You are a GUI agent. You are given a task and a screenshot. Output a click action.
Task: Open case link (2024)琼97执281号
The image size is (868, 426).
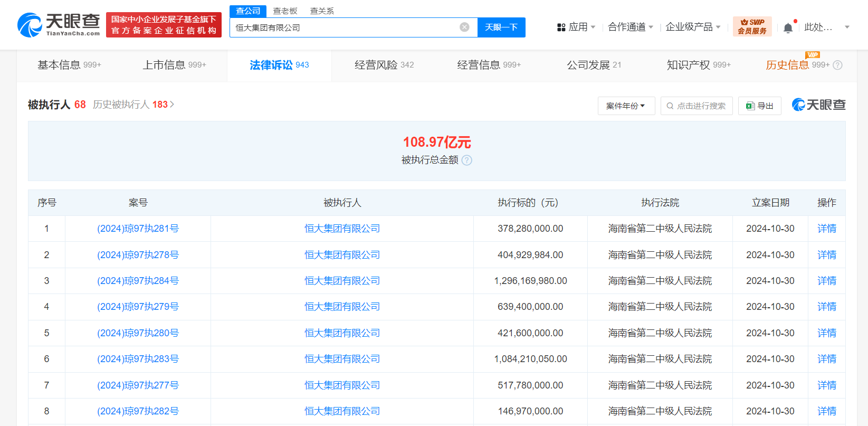point(138,229)
